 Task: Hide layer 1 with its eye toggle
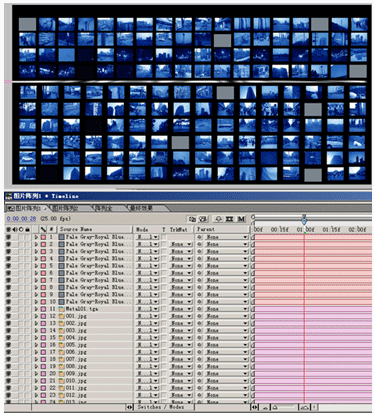(9, 237)
